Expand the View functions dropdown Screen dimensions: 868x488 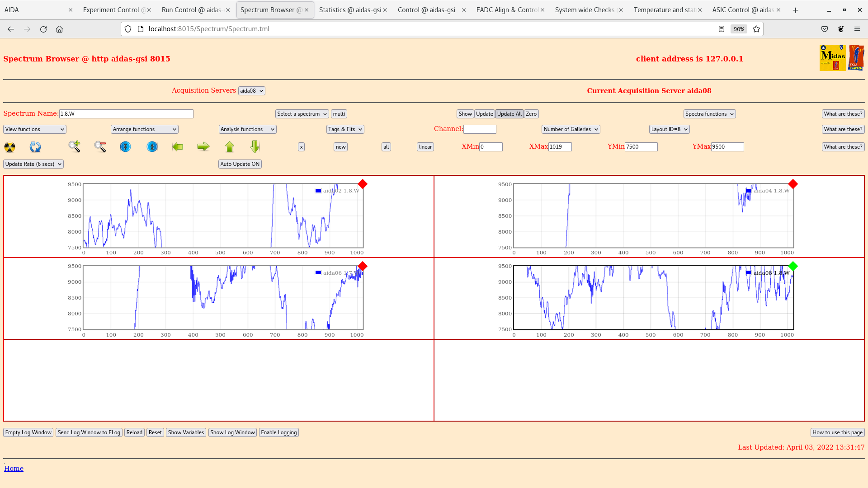35,129
